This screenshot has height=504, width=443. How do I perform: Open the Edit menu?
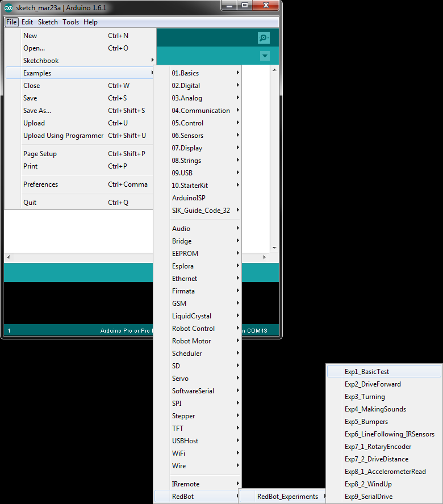coord(27,22)
